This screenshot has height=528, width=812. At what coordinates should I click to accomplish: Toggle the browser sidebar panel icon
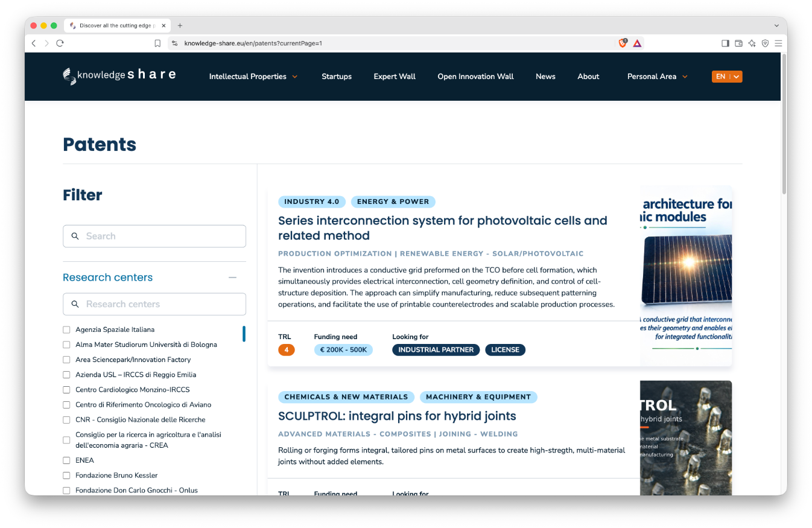click(x=725, y=43)
